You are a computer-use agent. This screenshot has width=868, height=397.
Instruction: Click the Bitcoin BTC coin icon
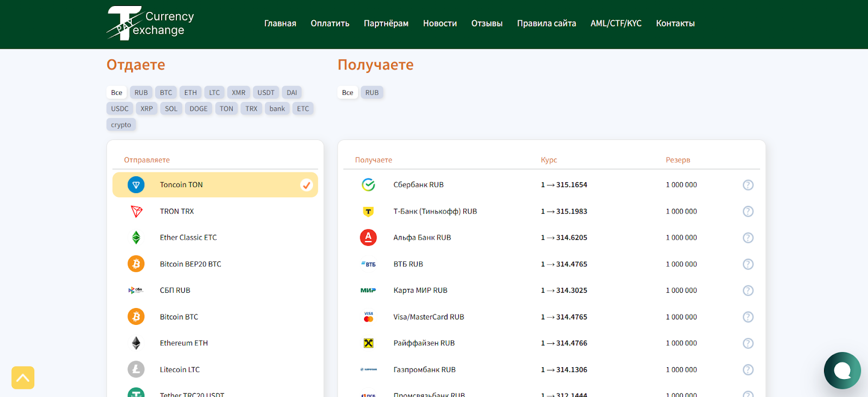[x=136, y=317]
